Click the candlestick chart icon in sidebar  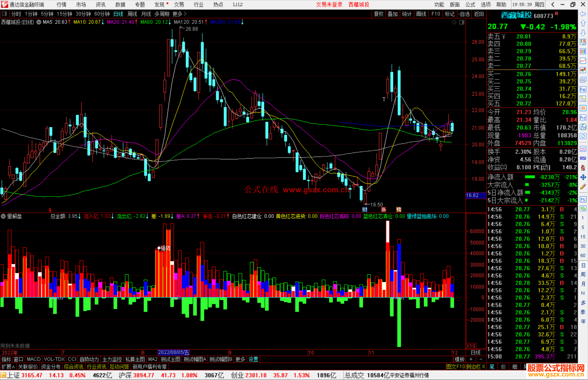point(583,70)
